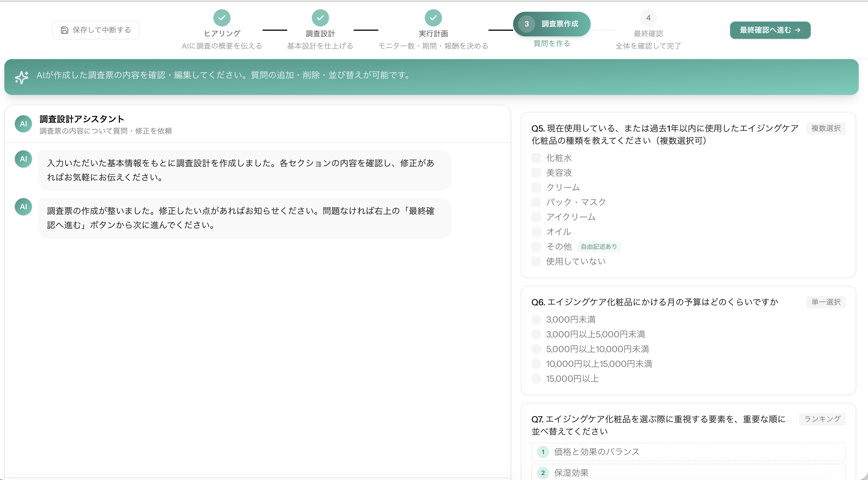This screenshot has width=868, height=480.
Task: Go to the ヒアリング step label
Action: click(x=222, y=33)
